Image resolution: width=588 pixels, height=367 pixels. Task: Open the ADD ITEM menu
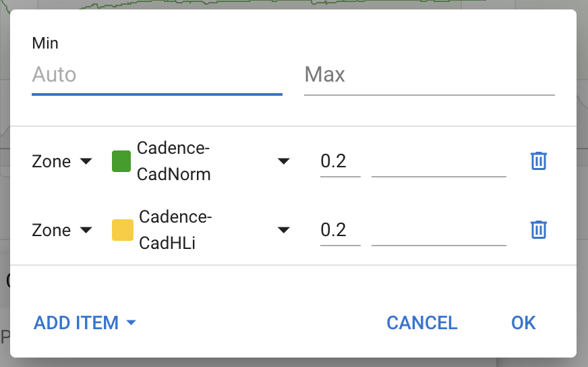coord(85,322)
